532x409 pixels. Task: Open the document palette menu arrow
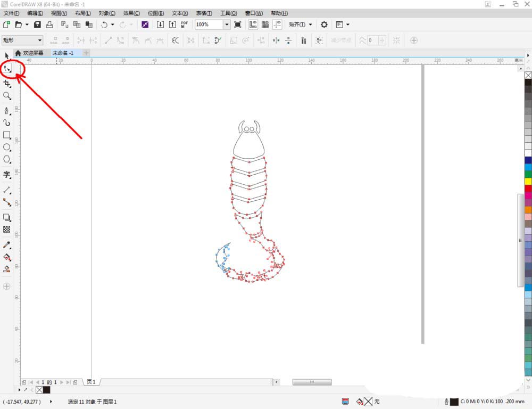click(x=19, y=390)
